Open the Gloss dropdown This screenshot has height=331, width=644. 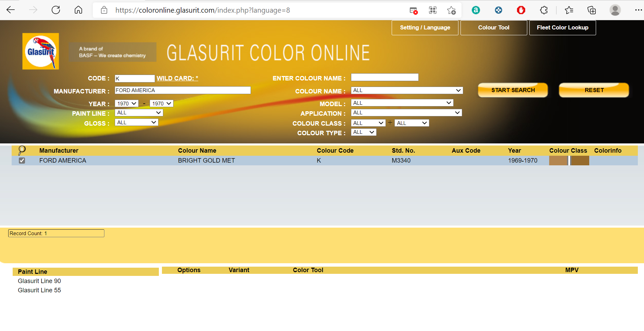[136, 123]
